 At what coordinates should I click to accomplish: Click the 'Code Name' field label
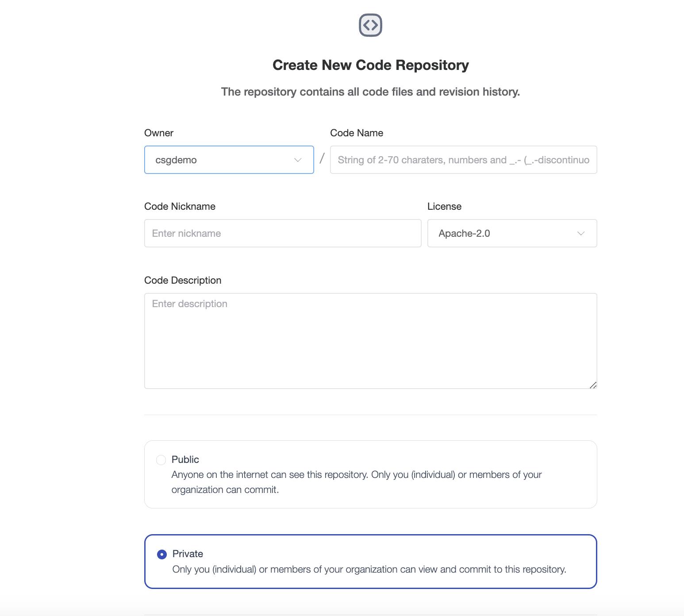[x=357, y=133]
